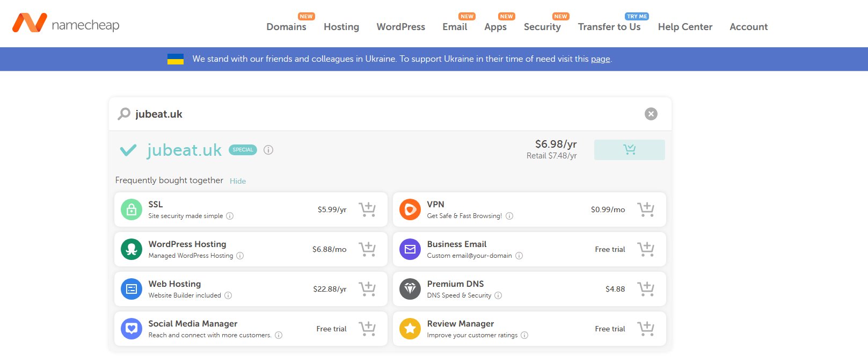This screenshot has height=362, width=868.
Task: Open the Account menu
Action: click(x=748, y=27)
